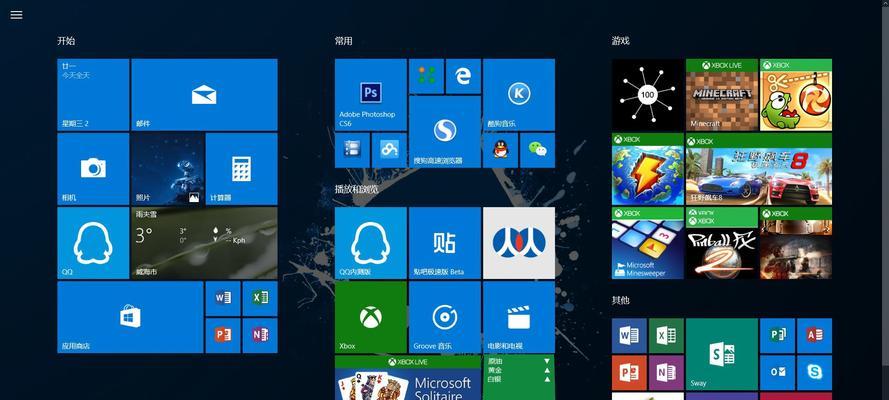Select the 开始 group header
The width and height of the screenshot is (889, 400).
pyautogui.click(x=66, y=41)
